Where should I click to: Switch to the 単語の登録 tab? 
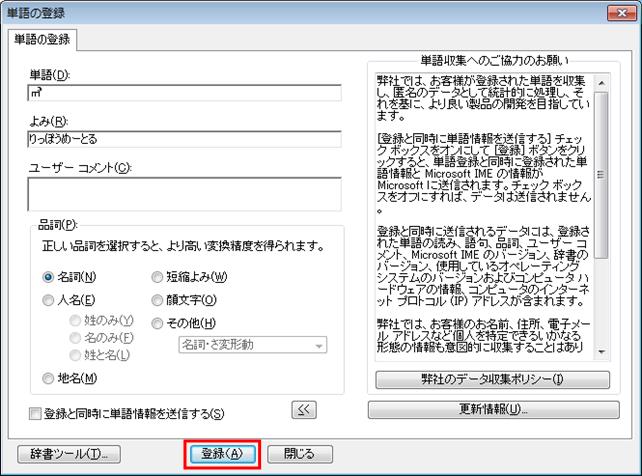point(42,40)
